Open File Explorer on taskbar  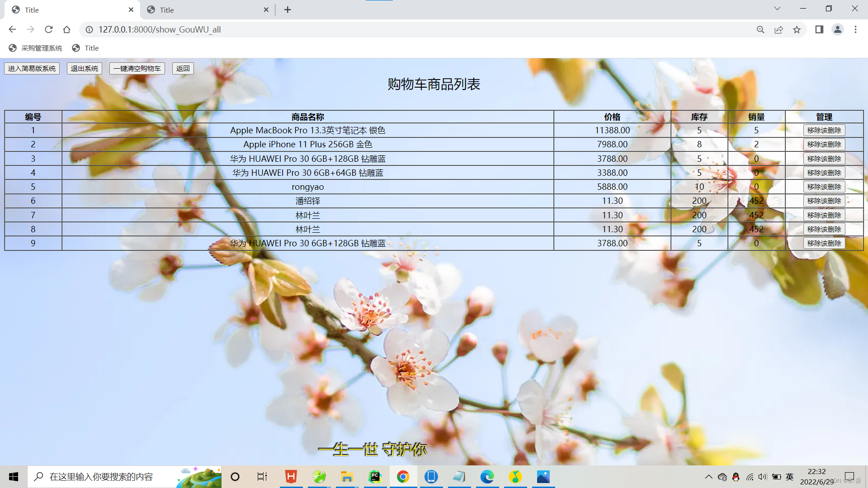pos(347,477)
